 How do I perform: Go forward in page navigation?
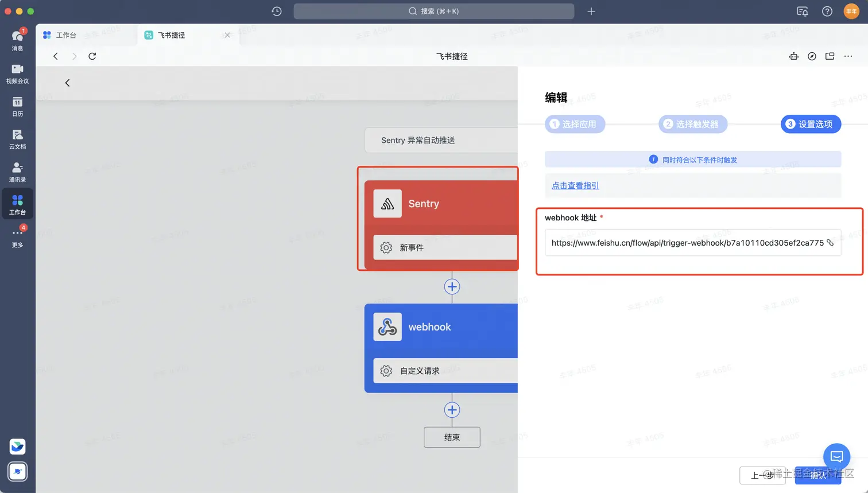74,56
